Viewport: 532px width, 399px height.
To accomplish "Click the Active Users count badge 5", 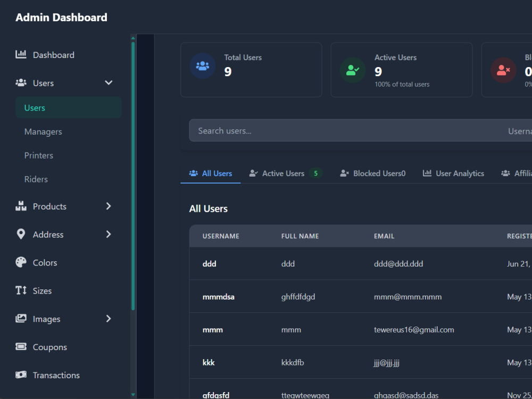I will point(315,173).
